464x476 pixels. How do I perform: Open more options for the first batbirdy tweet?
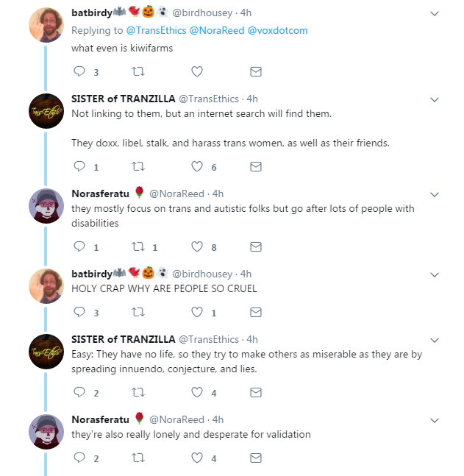tap(435, 14)
